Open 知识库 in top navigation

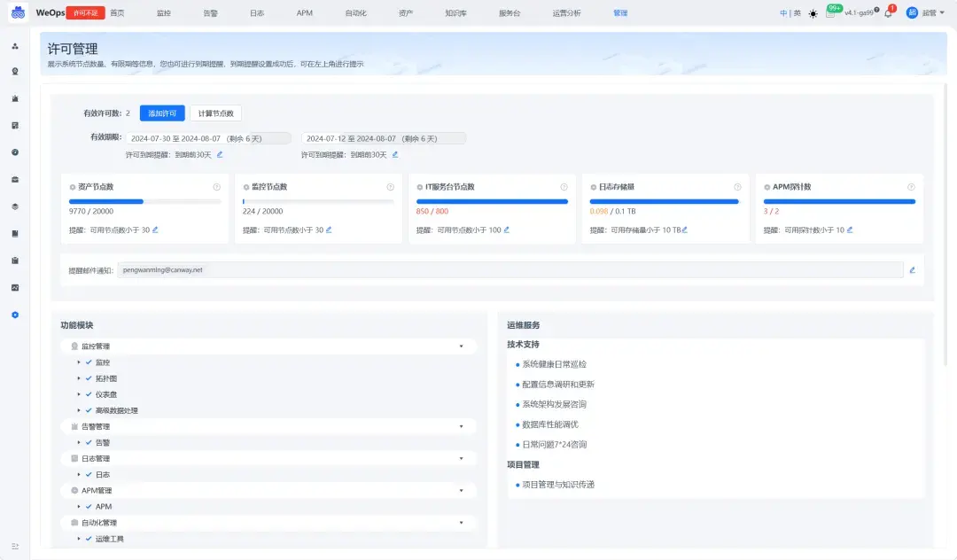(456, 12)
